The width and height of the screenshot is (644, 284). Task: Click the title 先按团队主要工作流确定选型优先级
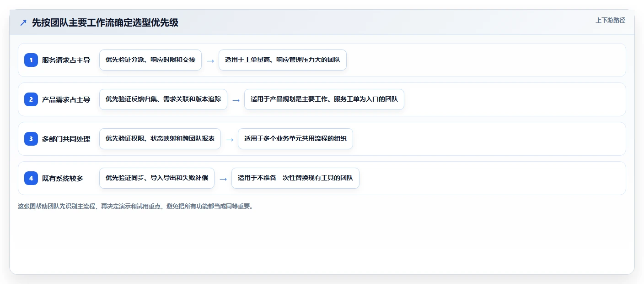click(x=105, y=22)
